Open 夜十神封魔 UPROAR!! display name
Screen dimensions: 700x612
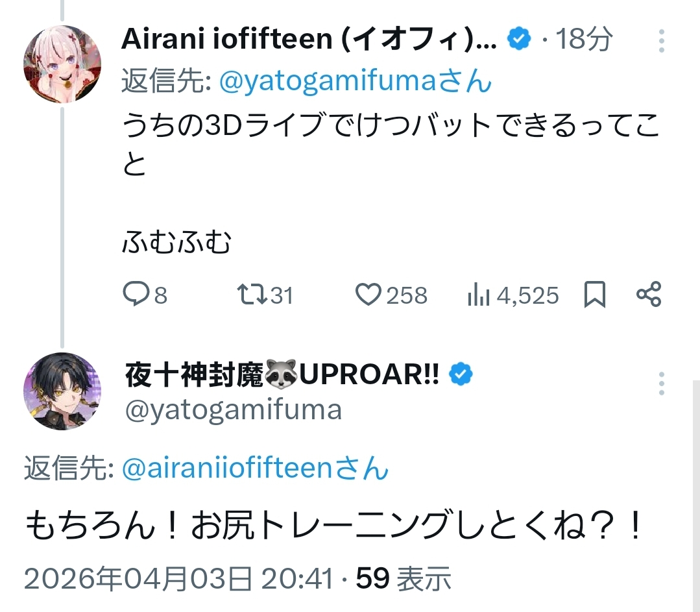tap(282, 374)
